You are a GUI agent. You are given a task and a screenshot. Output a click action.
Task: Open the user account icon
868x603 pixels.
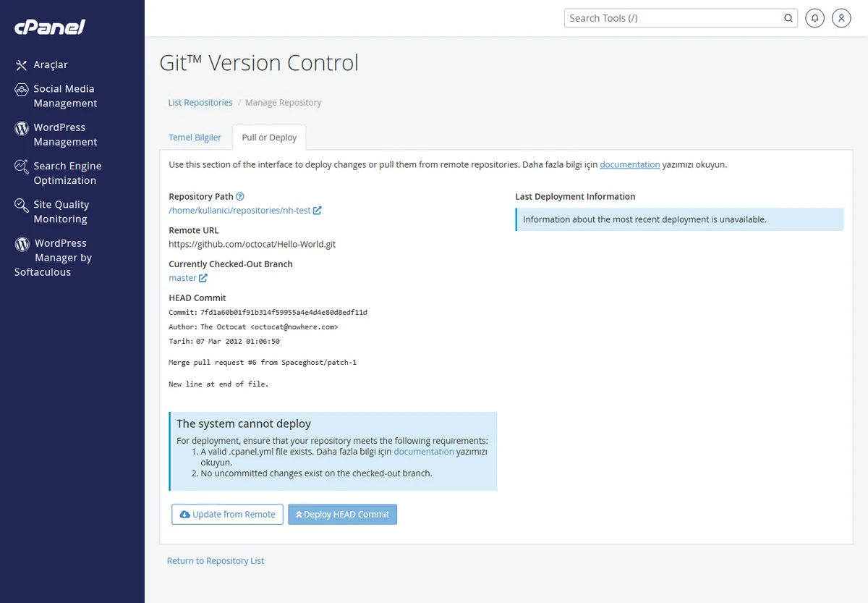[841, 18]
